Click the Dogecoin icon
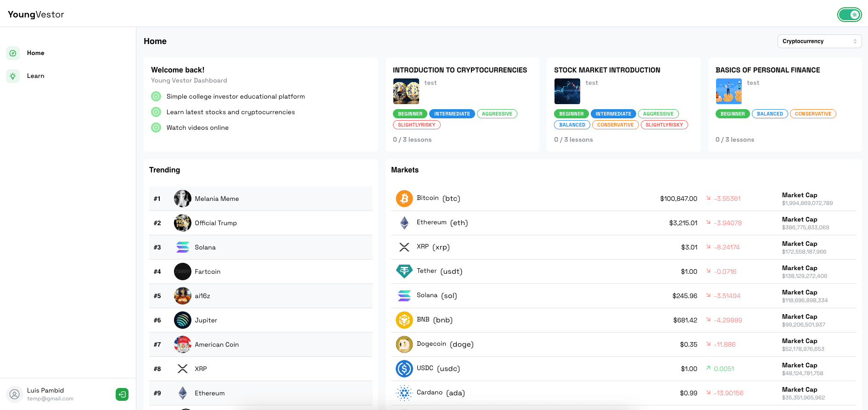The image size is (868, 410). pyautogui.click(x=404, y=344)
